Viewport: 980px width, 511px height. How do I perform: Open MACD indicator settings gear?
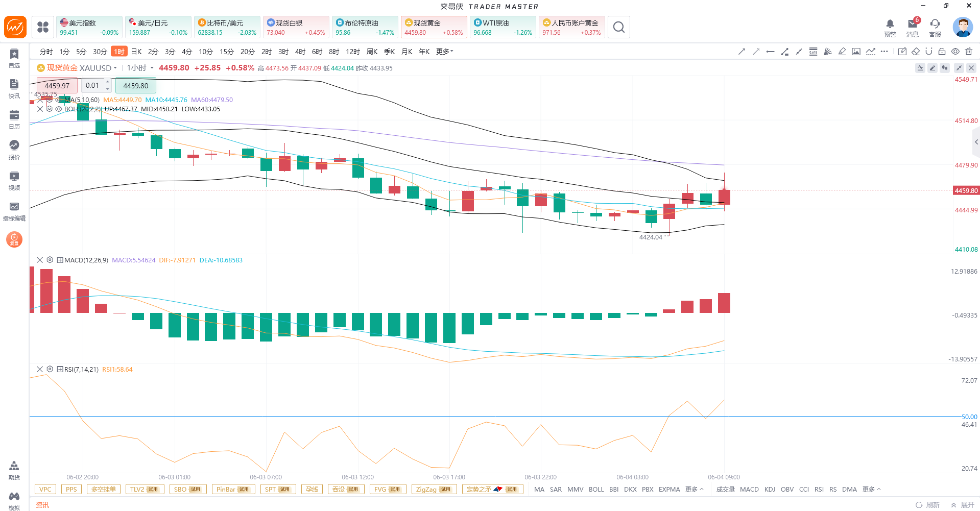pos(50,260)
